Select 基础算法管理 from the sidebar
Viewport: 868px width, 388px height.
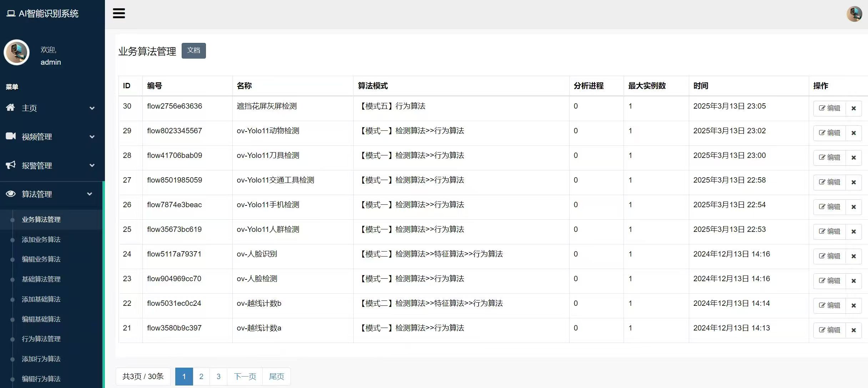click(x=41, y=279)
